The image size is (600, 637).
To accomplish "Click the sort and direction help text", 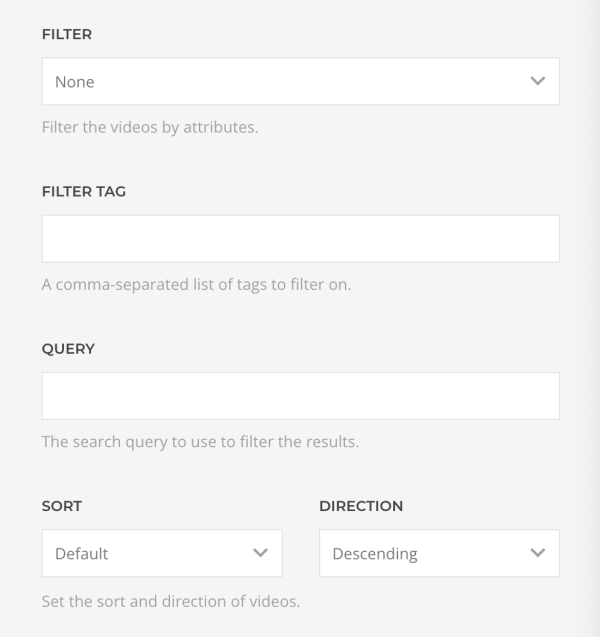I will (x=171, y=601).
